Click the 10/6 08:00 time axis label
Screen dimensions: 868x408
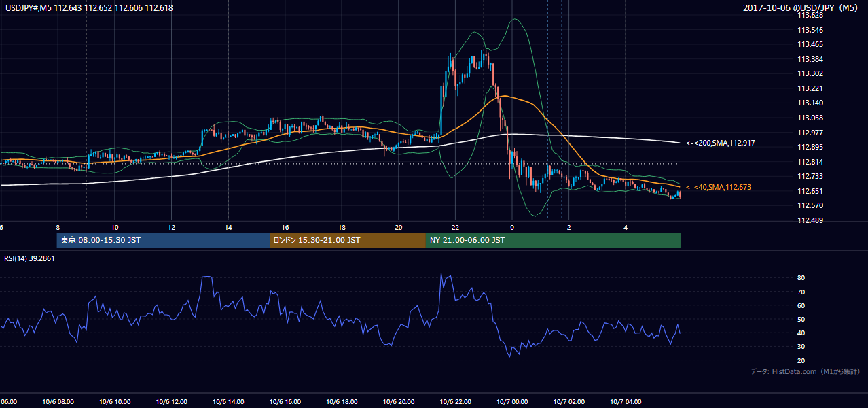tap(58, 402)
